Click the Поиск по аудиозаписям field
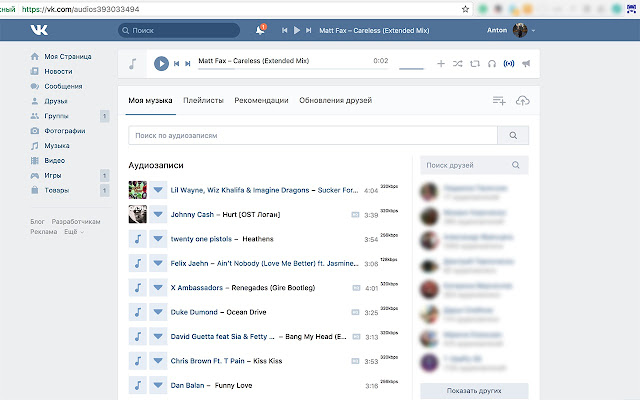The image size is (640, 400). (x=313, y=135)
